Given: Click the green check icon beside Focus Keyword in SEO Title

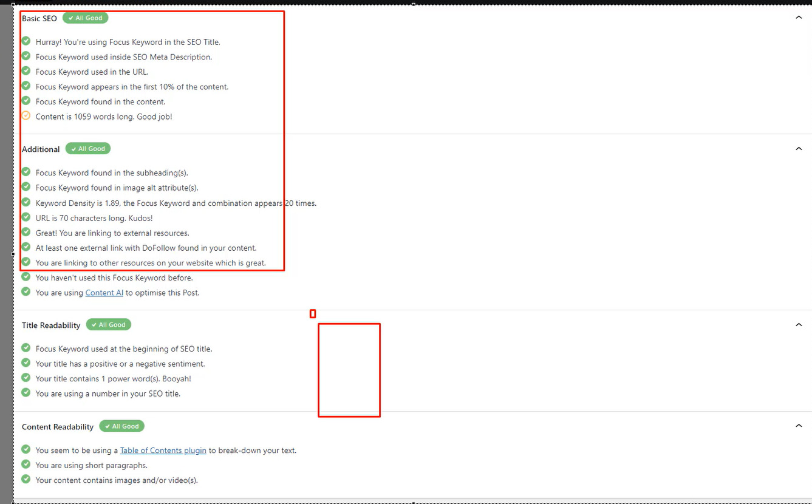Looking at the screenshot, I should click(26, 41).
